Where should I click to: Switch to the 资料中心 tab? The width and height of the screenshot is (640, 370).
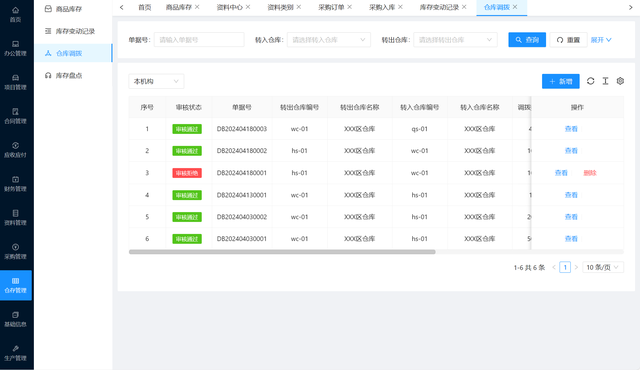[x=229, y=7]
